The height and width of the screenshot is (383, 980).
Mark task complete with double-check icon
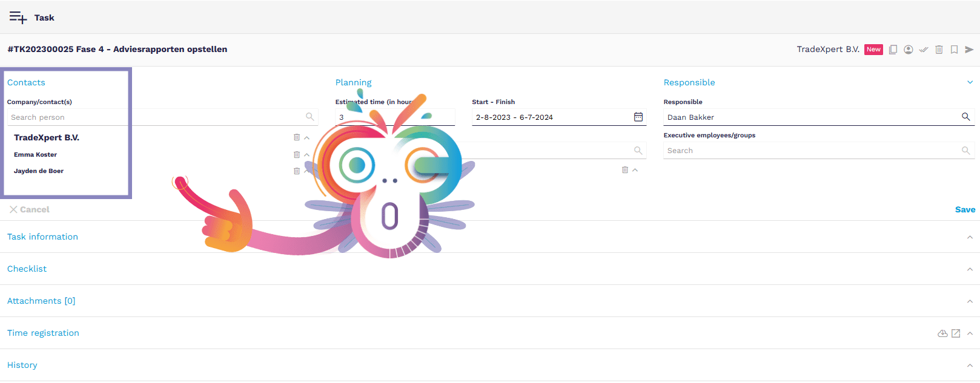pos(923,50)
